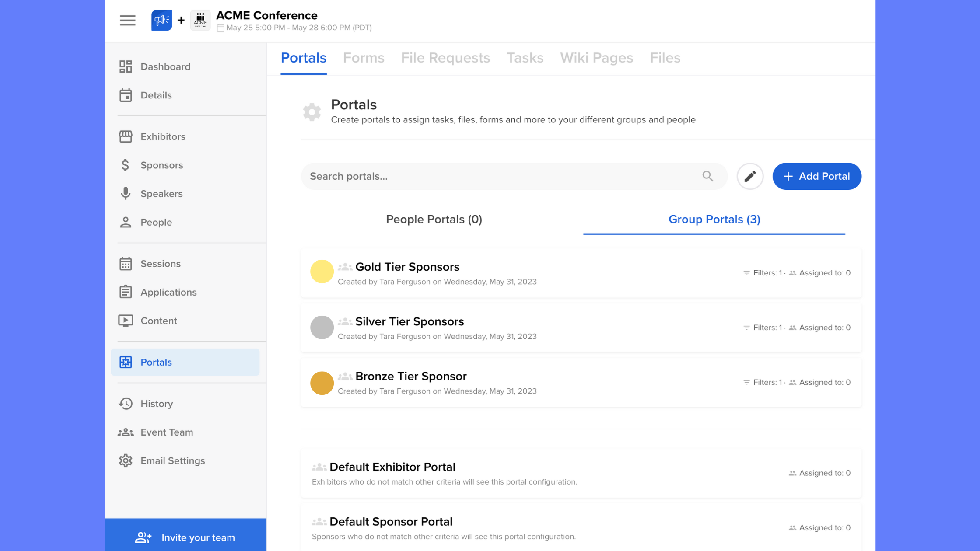
Task: Select the People Portals (0) tab
Action: coord(434,220)
